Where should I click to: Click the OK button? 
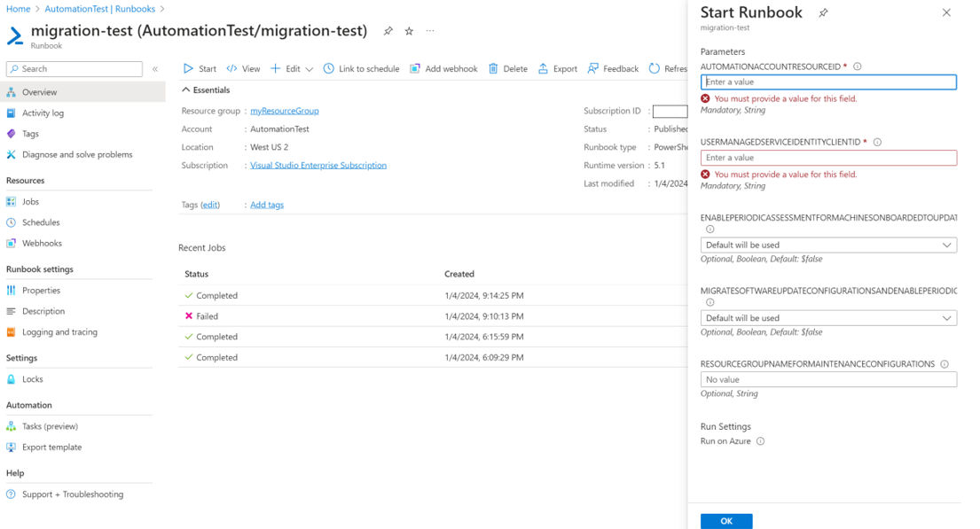726,521
